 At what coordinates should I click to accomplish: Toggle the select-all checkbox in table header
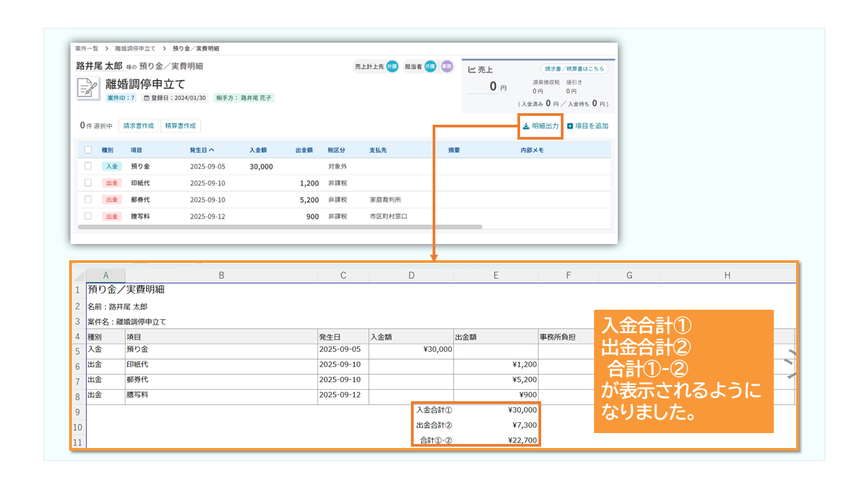pyautogui.click(x=87, y=150)
